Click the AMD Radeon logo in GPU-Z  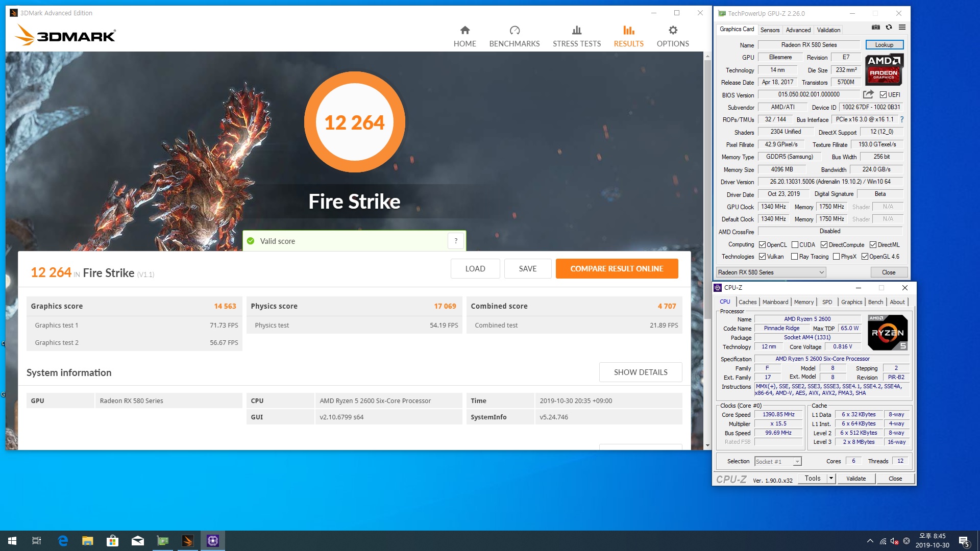point(884,69)
